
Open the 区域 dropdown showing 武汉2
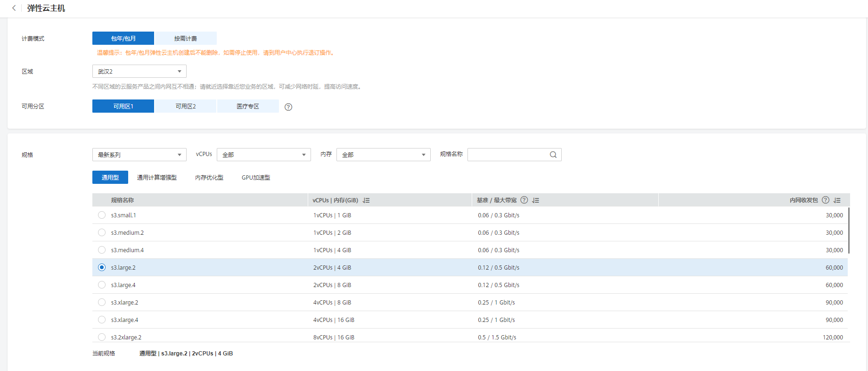[x=139, y=72]
